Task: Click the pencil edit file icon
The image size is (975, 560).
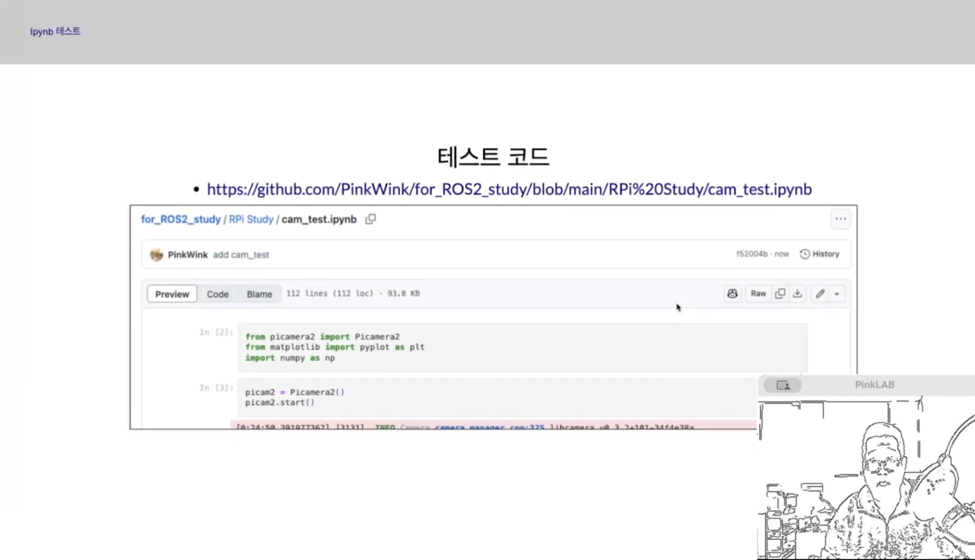Action: click(820, 294)
